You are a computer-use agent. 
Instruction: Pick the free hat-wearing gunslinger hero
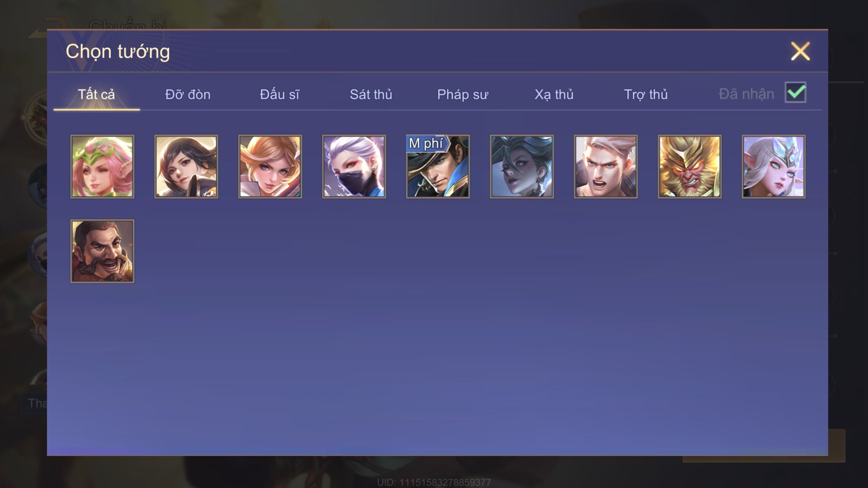tap(438, 167)
